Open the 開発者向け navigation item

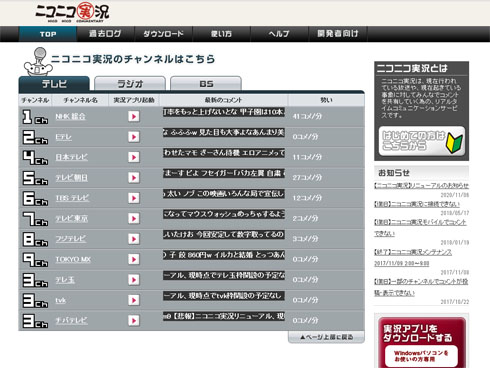(338, 34)
